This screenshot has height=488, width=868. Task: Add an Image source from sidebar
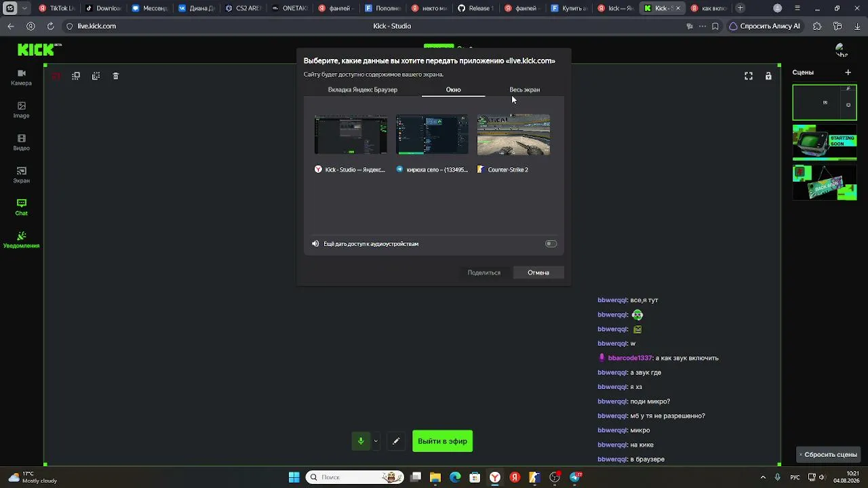point(21,110)
